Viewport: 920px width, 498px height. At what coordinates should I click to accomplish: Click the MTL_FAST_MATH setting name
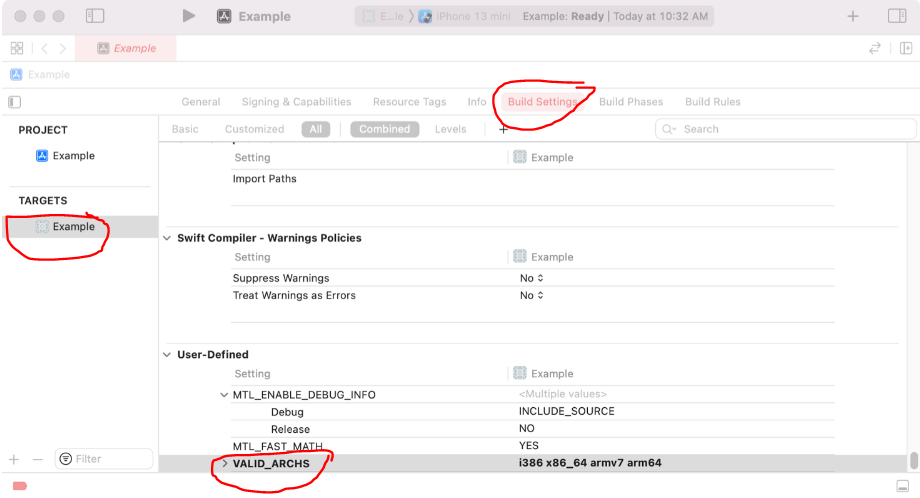point(278,446)
